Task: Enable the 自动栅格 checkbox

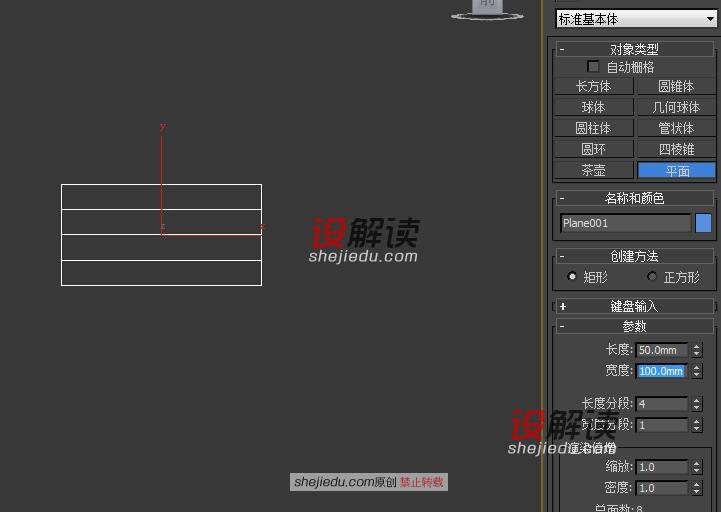Action: [x=593, y=67]
